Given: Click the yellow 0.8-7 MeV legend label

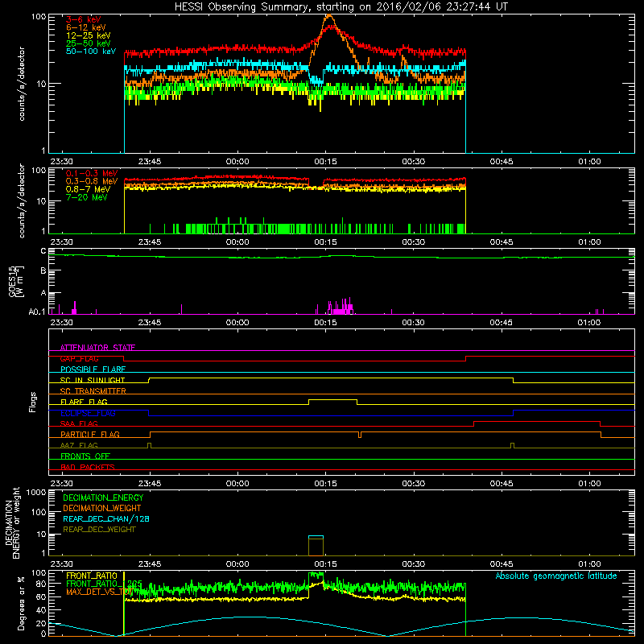Looking at the screenshot, I should [89, 189].
